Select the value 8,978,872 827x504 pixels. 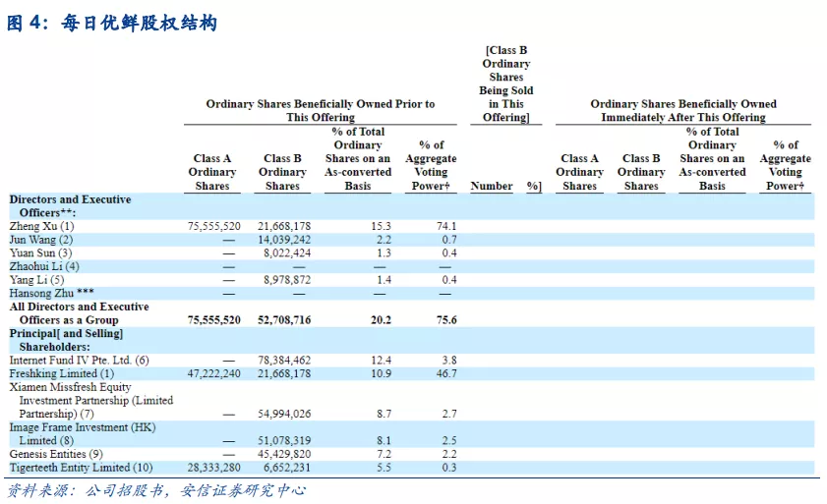[x=287, y=280]
